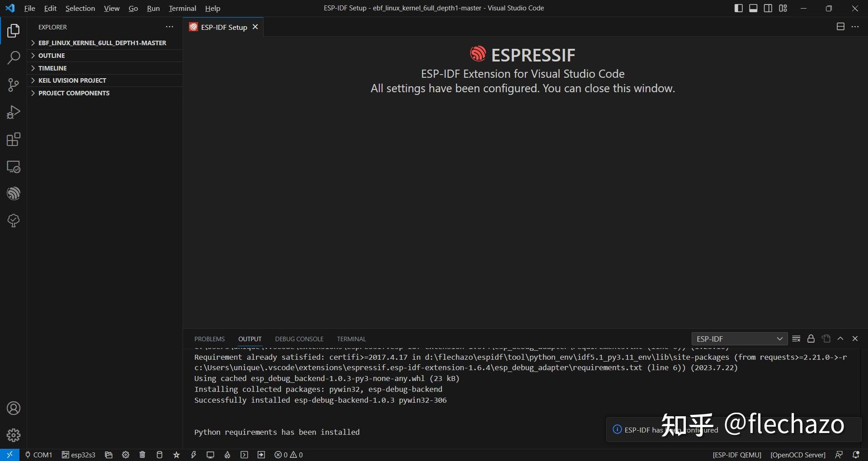Flash the device using the lightning icon
The height and width of the screenshot is (461, 868).
tap(193, 455)
